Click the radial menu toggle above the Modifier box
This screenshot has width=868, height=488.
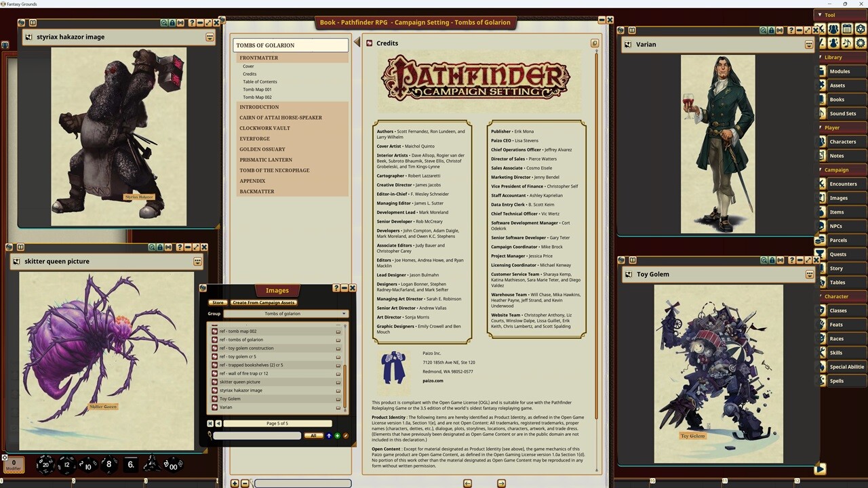5,457
